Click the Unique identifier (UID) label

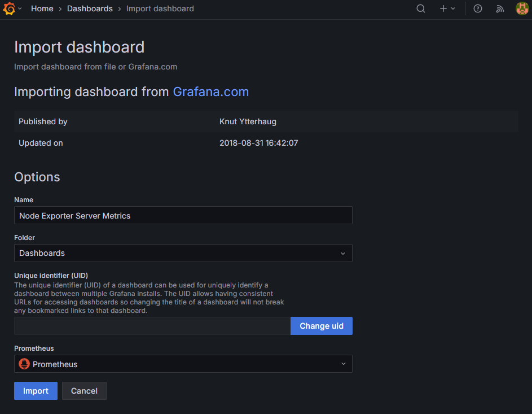tap(51, 276)
